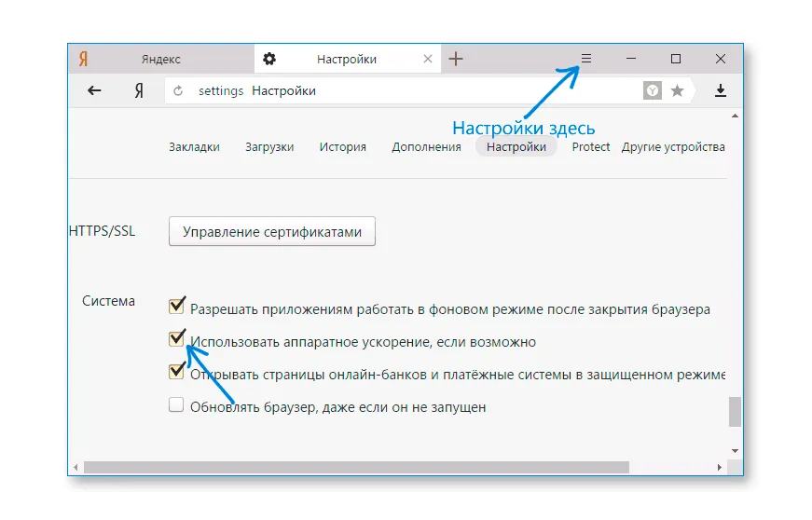
Task: Click the HTTPS/SSL section label
Action: (102, 231)
